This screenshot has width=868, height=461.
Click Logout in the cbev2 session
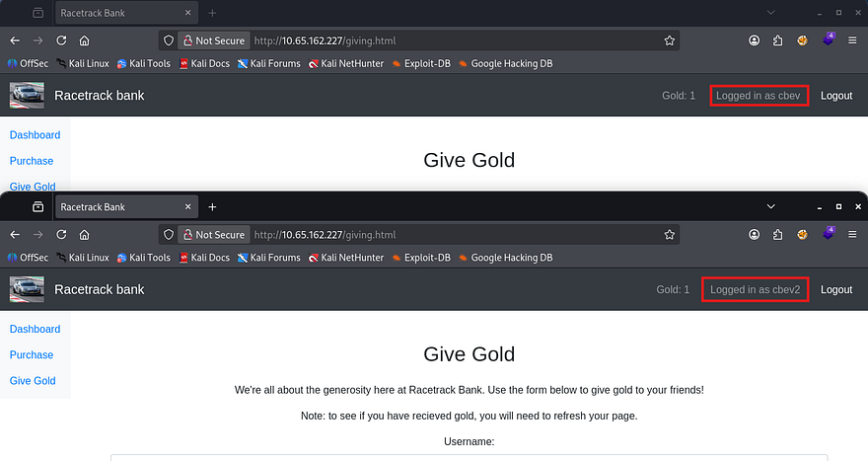point(836,289)
